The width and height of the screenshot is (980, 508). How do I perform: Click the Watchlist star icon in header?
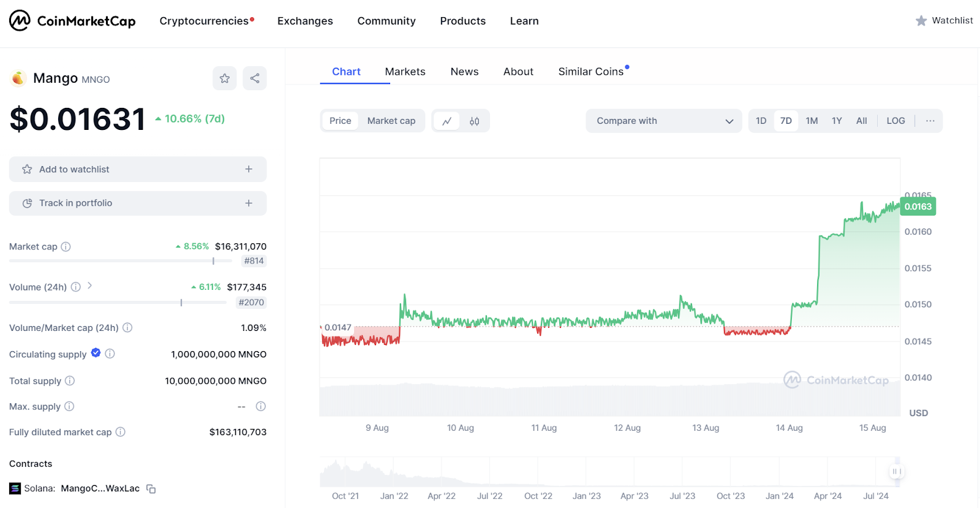click(921, 21)
